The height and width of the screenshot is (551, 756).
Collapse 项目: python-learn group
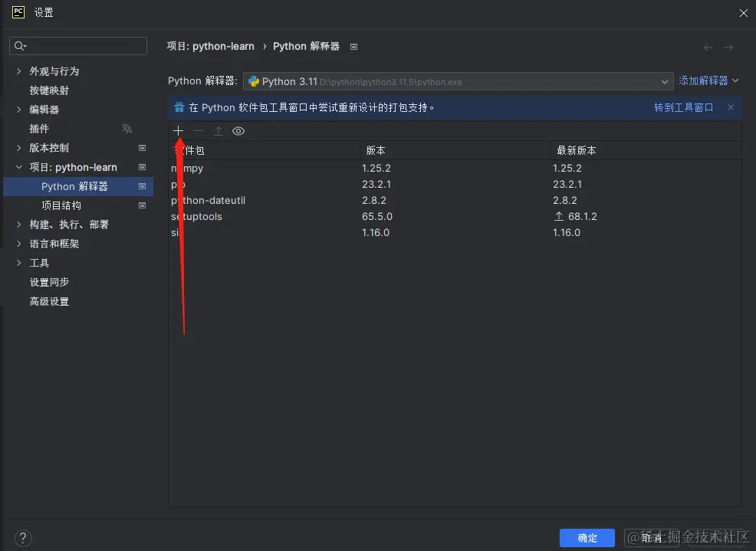click(x=19, y=167)
